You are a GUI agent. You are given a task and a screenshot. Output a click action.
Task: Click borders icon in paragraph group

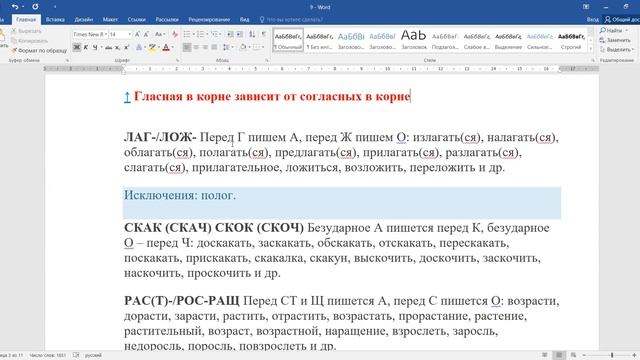pos(256,47)
